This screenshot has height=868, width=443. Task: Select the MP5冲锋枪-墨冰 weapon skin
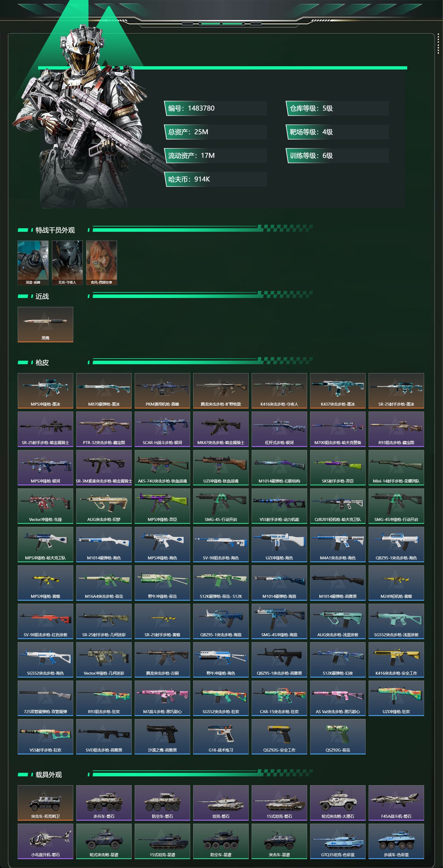coord(45,391)
